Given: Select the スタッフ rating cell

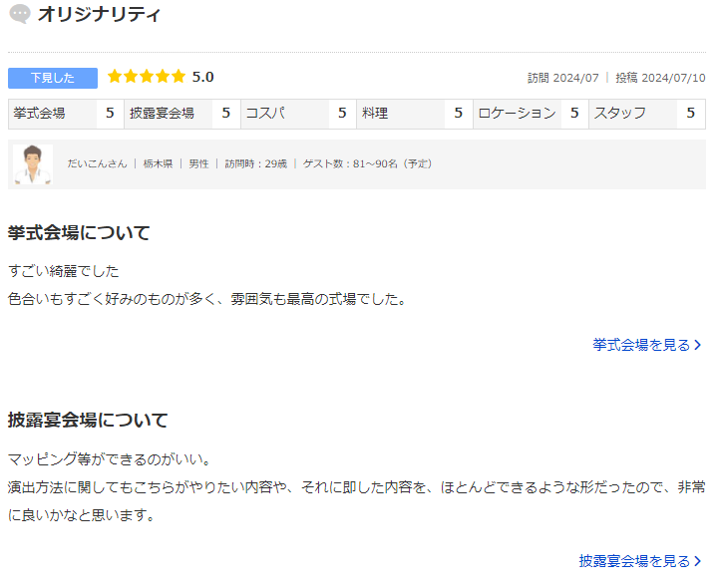Looking at the screenshot, I should click(646, 114).
